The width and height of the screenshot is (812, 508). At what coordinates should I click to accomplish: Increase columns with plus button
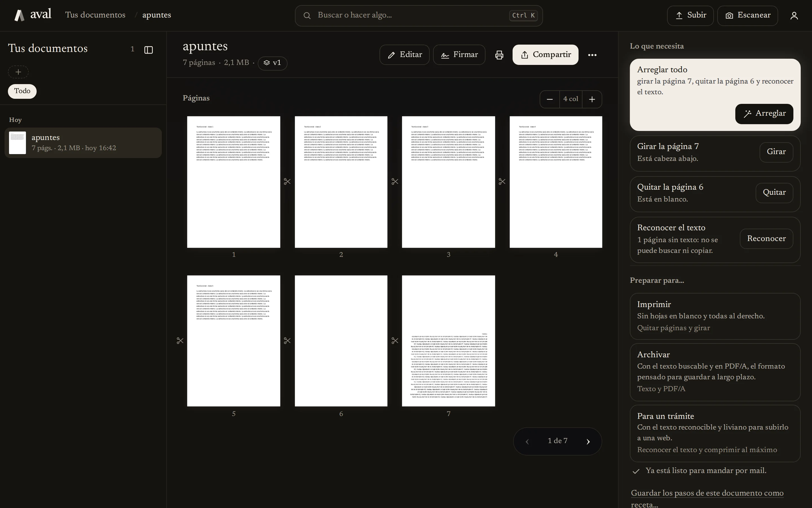pos(592,99)
